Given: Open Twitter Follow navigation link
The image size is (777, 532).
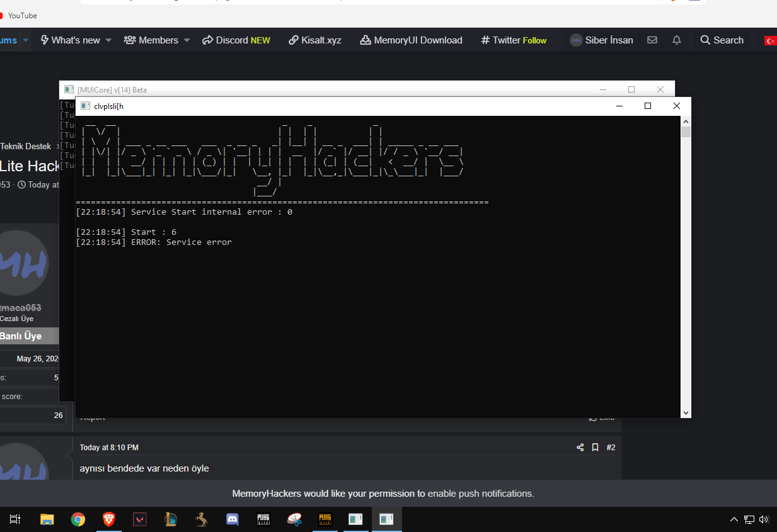Looking at the screenshot, I should tap(514, 40).
